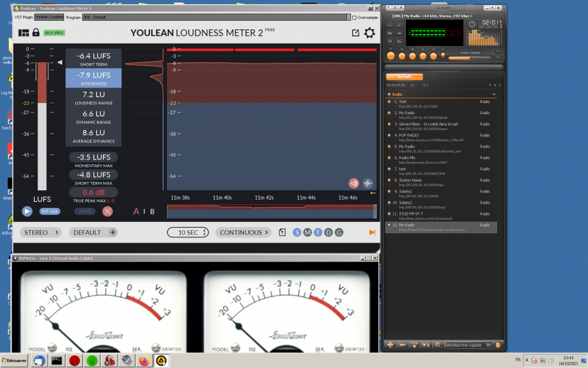Pause playback in AIMP
This screenshot has width=588, height=368.
tap(402, 56)
